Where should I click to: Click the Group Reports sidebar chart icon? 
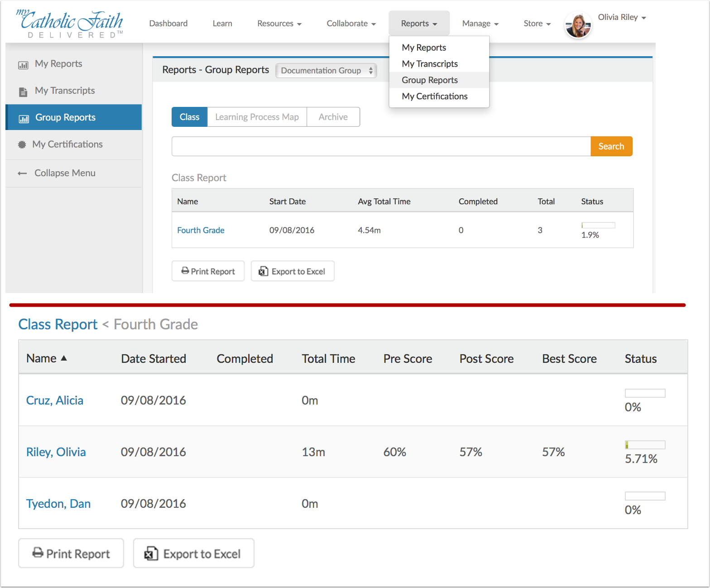tap(24, 119)
